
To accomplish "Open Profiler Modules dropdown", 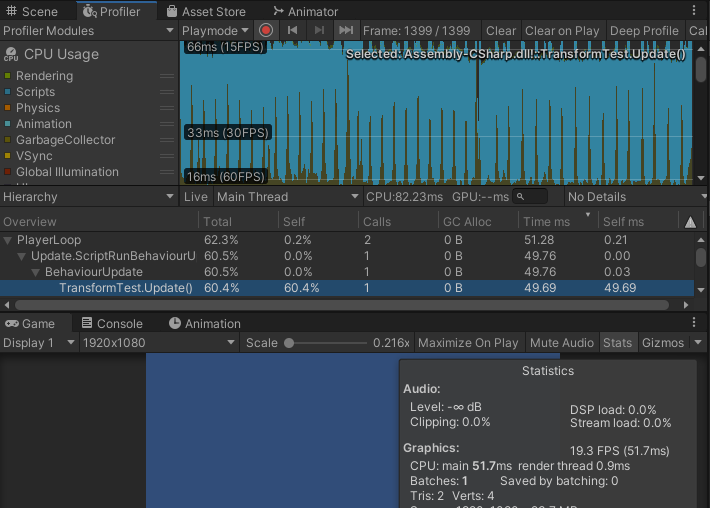I will [88, 31].
